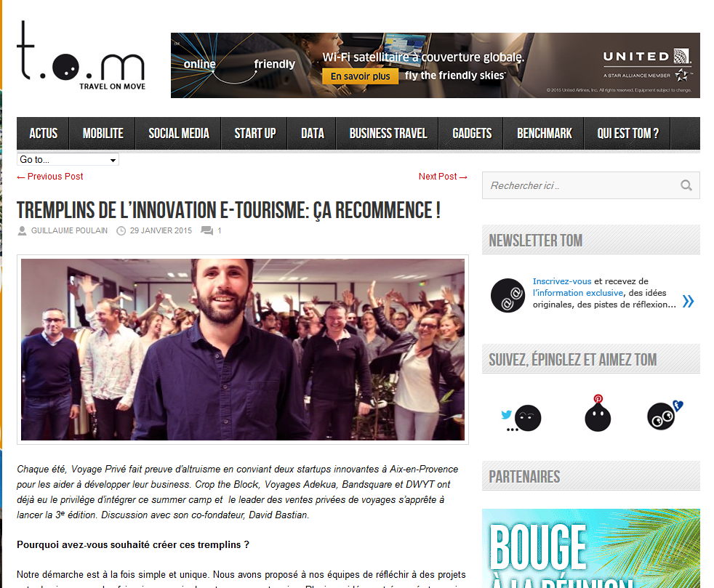Follow the Next Post link
The height and width of the screenshot is (588, 714).
click(x=443, y=177)
